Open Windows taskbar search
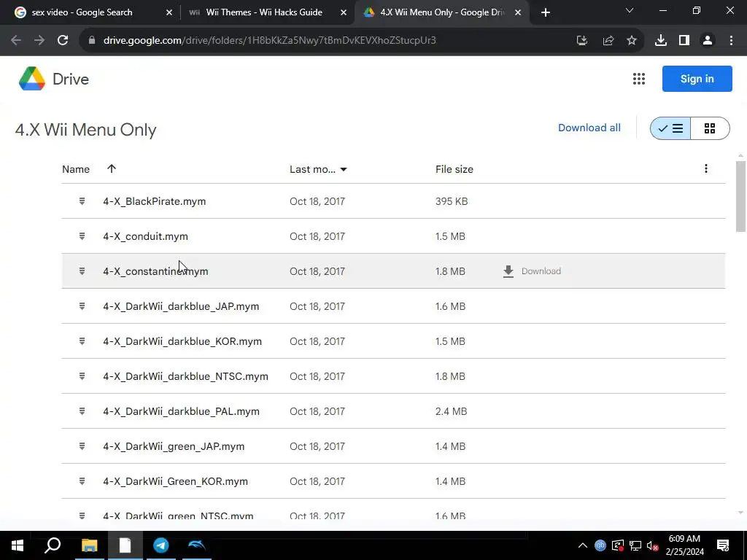This screenshot has height=560, width=747. click(53, 545)
